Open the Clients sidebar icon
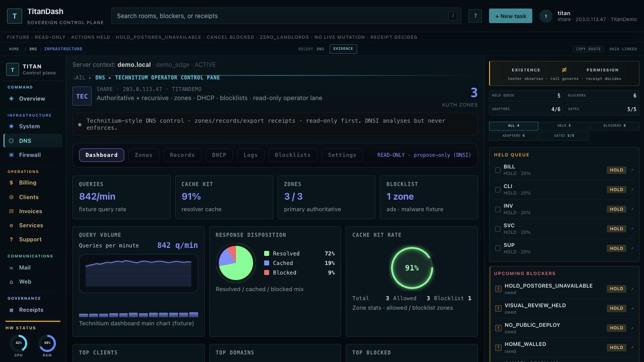 click(11, 197)
